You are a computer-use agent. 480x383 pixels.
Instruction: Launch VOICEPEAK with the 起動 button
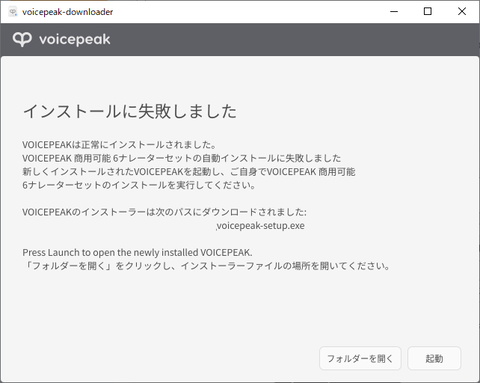[434, 358]
